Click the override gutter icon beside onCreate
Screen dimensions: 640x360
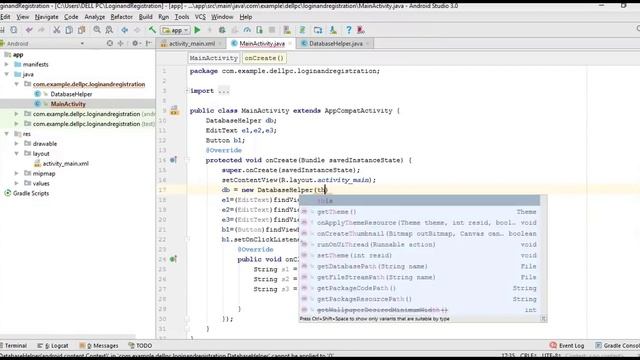(173, 160)
